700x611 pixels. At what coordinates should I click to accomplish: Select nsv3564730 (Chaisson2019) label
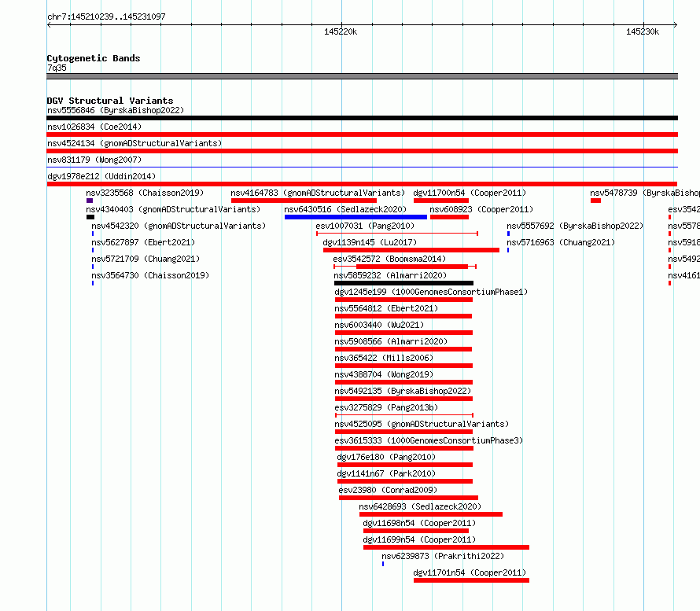coord(150,275)
